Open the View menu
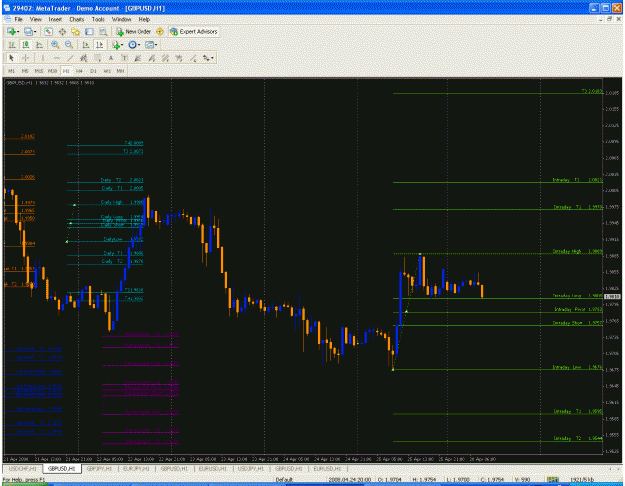 35,19
